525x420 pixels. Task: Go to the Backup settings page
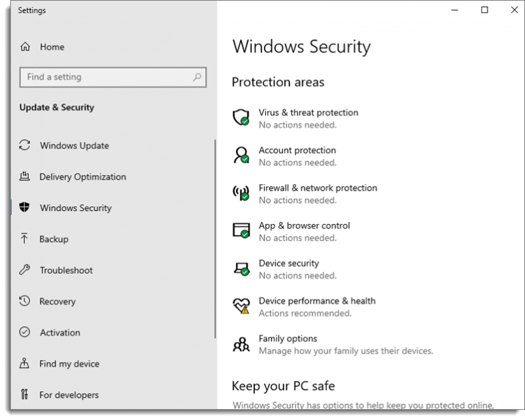point(54,239)
